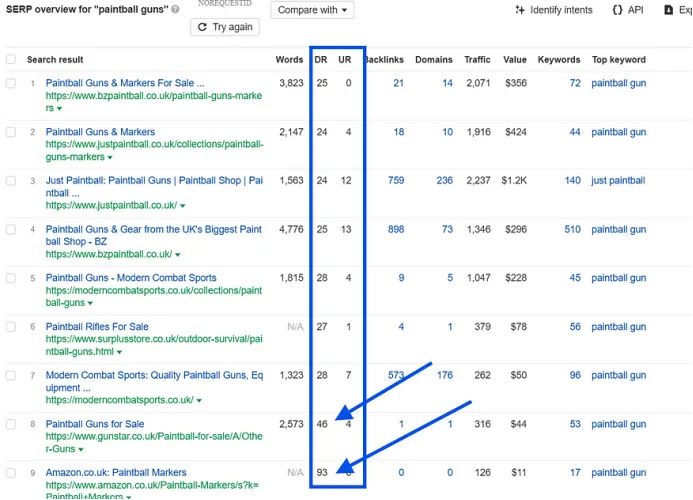Click DR value 93 for Amazon result
693x500 pixels.
coord(322,473)
